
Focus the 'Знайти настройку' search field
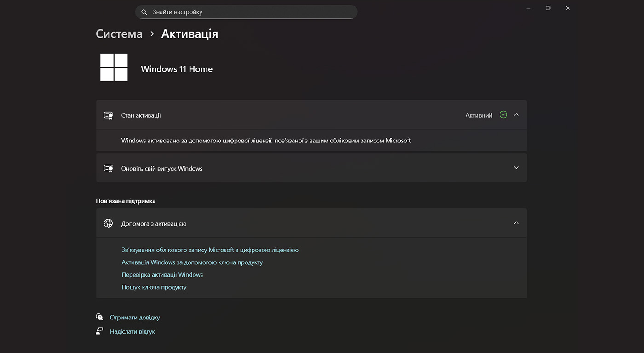[x=246, y=12]
